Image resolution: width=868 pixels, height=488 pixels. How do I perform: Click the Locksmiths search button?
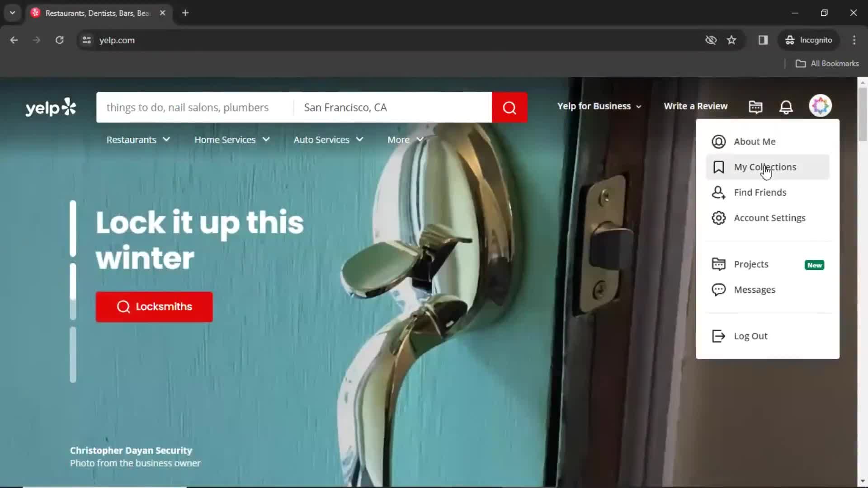(153, 306)
